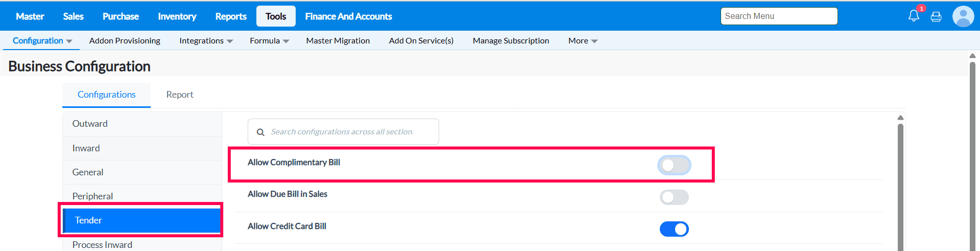Open Manage Subscription
This screenshot has width=980, height=251.
coord(511,40)
